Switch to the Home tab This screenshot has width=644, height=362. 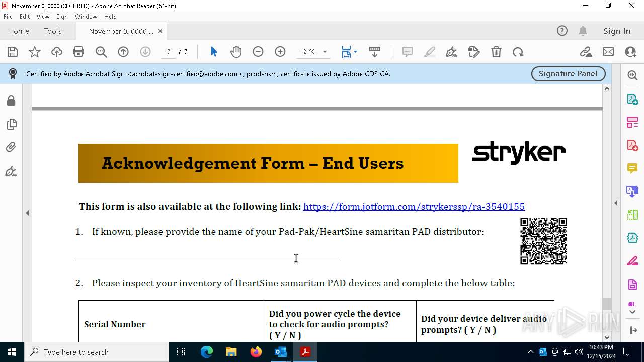19,31
